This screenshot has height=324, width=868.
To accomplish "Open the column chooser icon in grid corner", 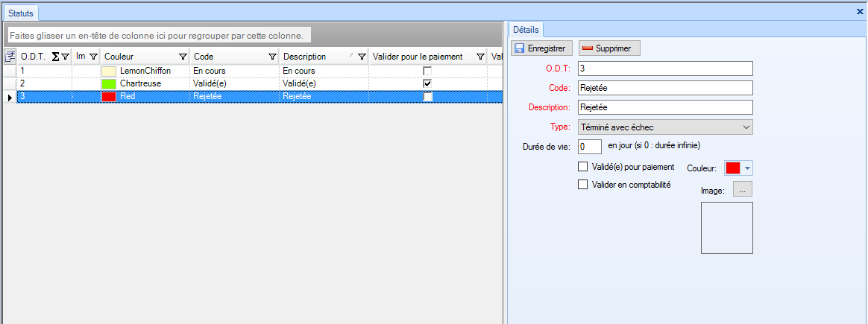I will 10,57.
